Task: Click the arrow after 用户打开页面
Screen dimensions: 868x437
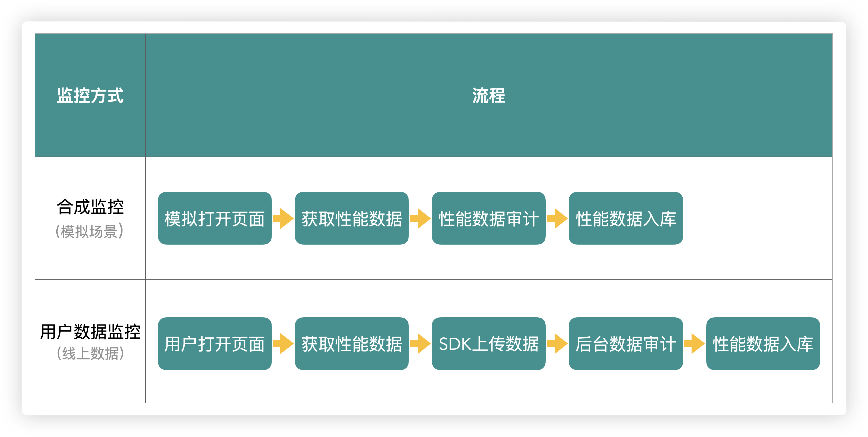Action: (283, 344)
